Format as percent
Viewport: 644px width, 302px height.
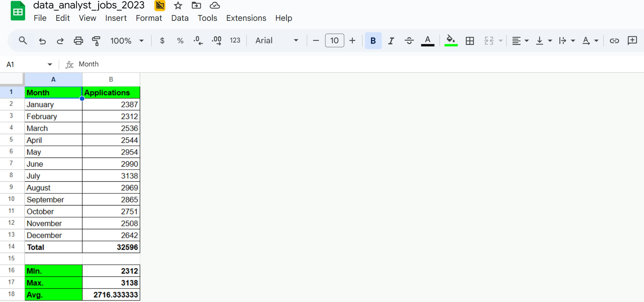[180, 41]
